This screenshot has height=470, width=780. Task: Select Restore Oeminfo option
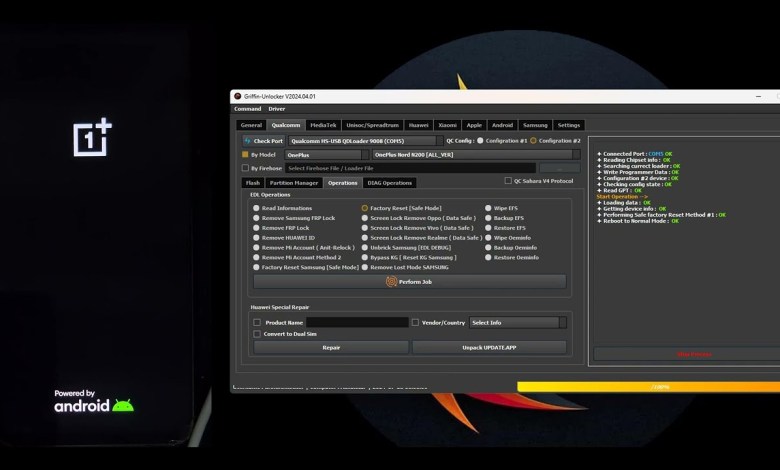click(x=488, y=258)
